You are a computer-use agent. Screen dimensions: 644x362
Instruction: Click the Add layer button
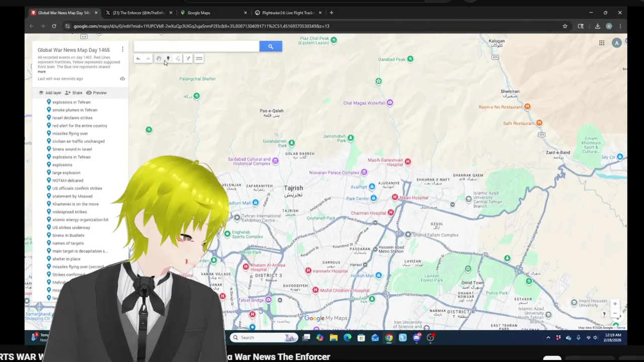click(50, 93)
